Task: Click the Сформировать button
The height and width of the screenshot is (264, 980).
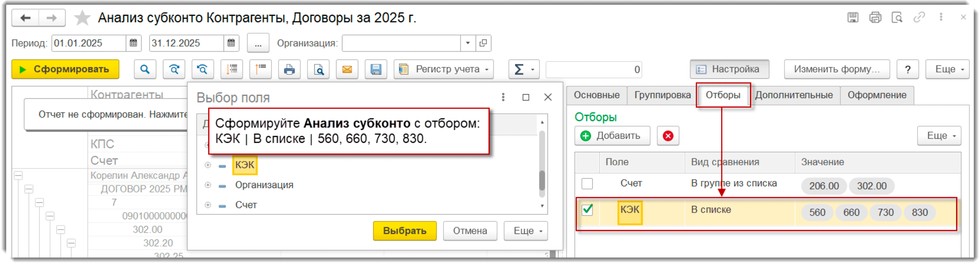Action: 65,69
